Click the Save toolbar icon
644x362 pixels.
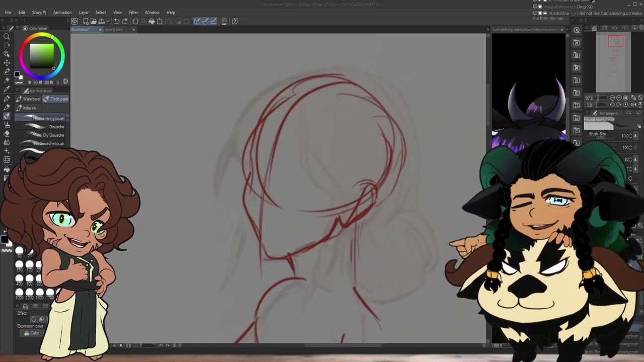[102, 21]
